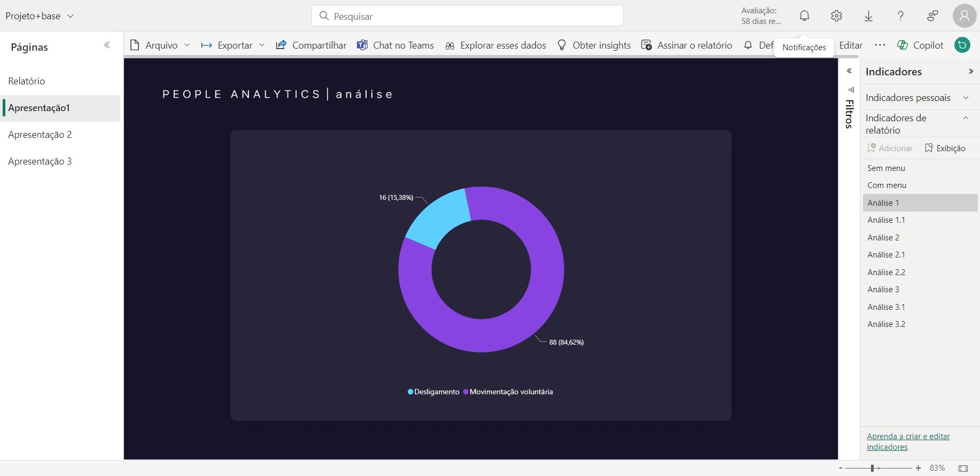Click the Desligamento legend color marker

(410, 392)
